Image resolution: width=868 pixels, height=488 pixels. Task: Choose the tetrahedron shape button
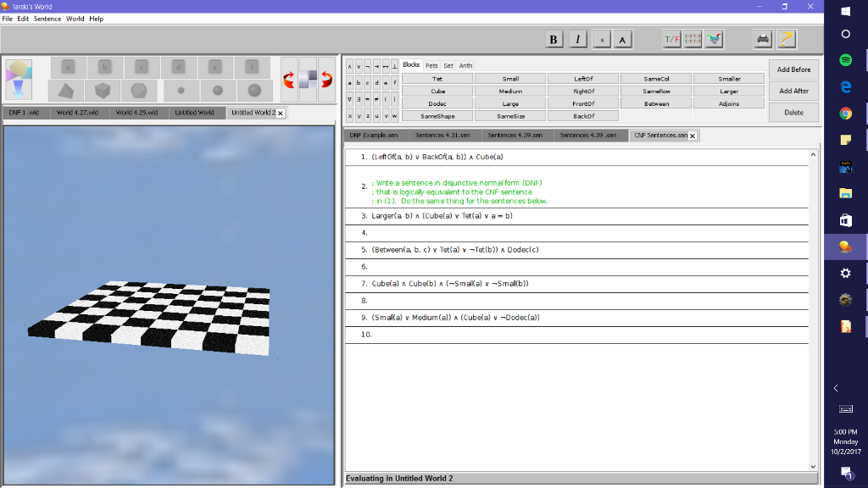(x=66, y=90)
